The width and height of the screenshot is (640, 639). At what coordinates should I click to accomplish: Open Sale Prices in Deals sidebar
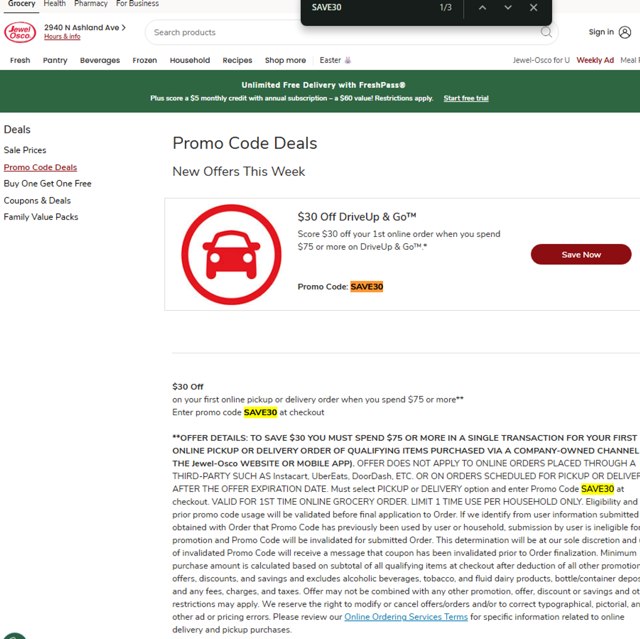tap(25, 150)
